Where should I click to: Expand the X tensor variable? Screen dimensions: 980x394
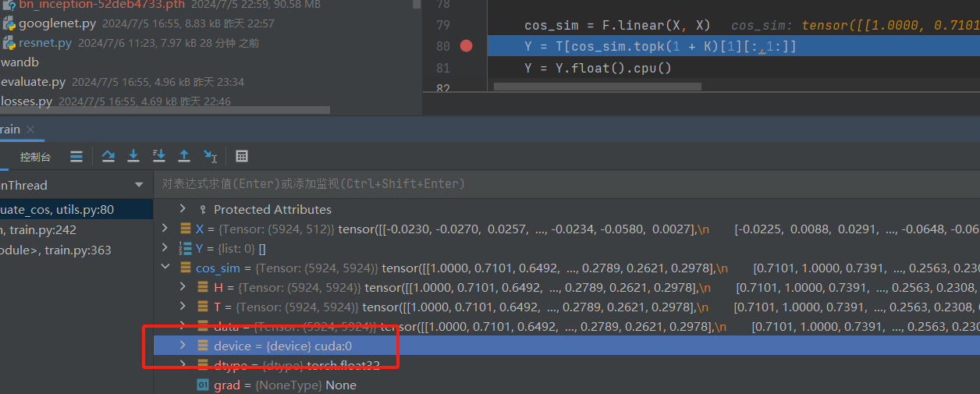[165, 229]
